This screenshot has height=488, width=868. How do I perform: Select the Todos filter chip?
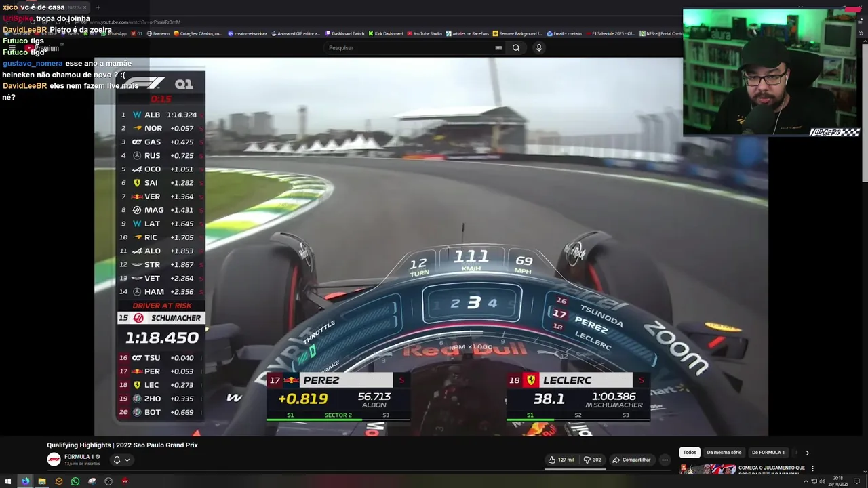pyautogui.click(x=690, y=452)
